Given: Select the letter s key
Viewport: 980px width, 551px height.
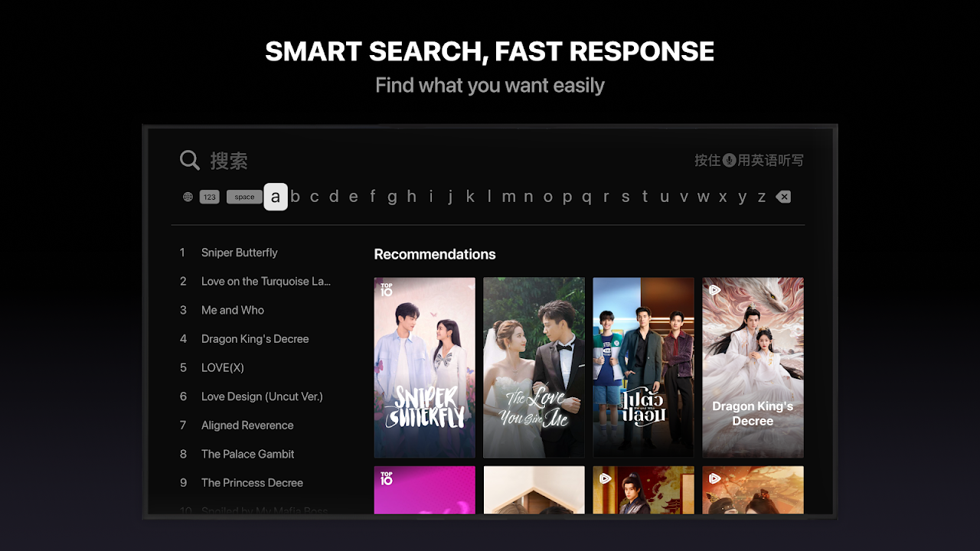Looking at the screenshot, I should click(626, 197).
